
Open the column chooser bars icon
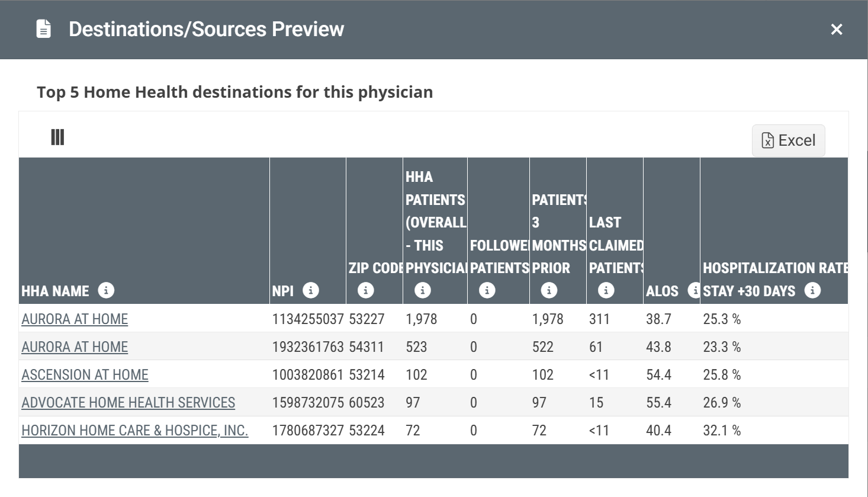coord(57,137)
